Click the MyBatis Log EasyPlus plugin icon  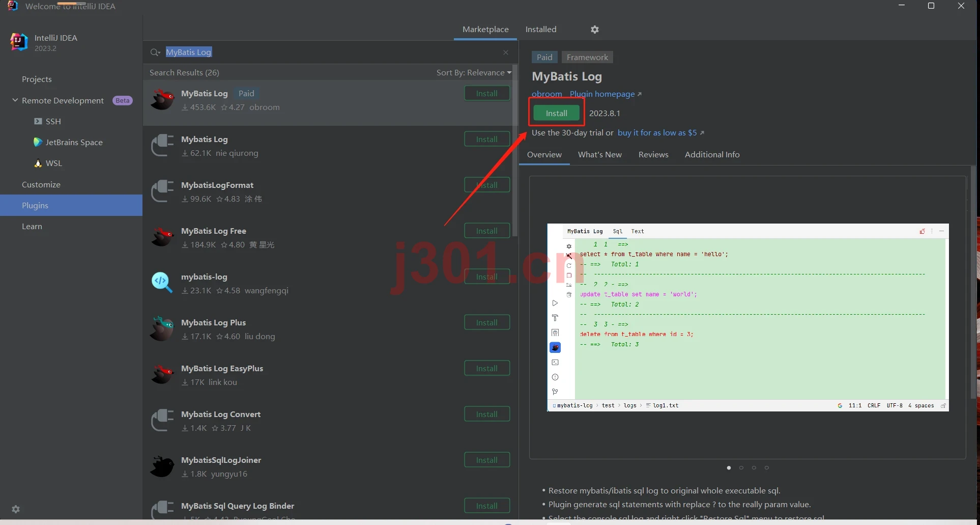162,375
